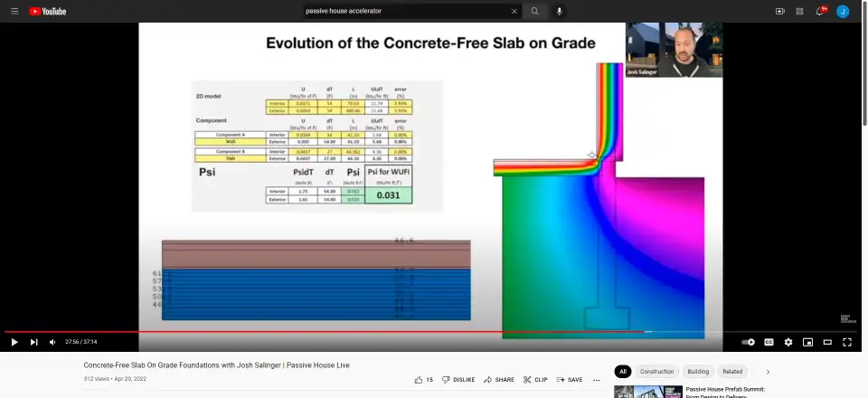
Task: Select the Construction chip
Action: tap(656, 372)
